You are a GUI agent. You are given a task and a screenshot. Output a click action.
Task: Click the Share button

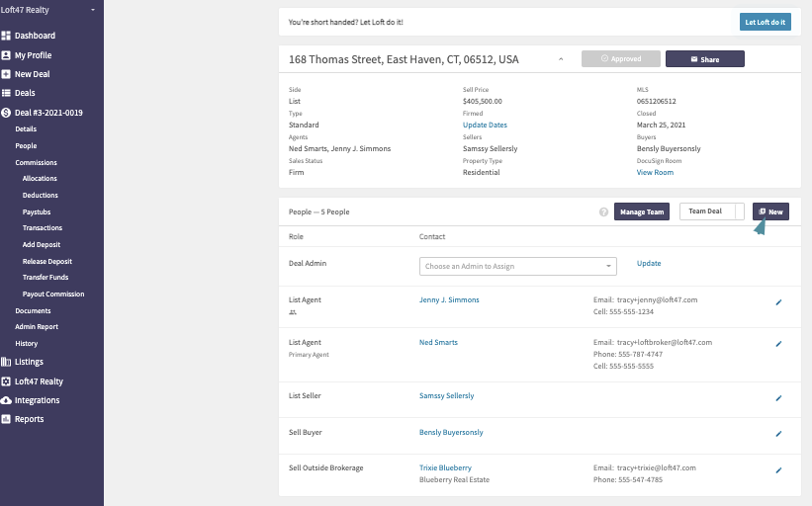705,59
